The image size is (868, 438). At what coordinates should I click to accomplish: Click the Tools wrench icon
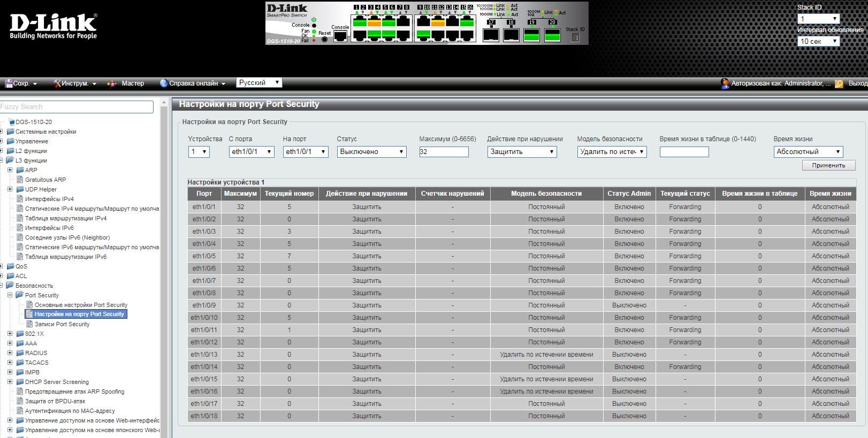(57, 83)
